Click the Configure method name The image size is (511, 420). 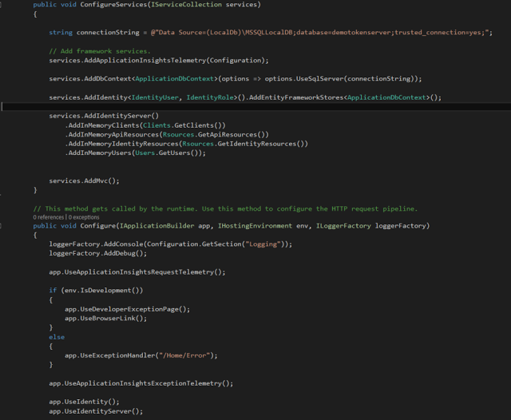pos(97,226)
